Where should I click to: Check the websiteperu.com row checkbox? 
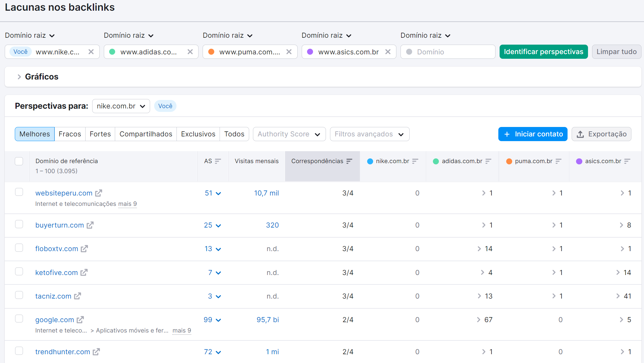(19, 192)
